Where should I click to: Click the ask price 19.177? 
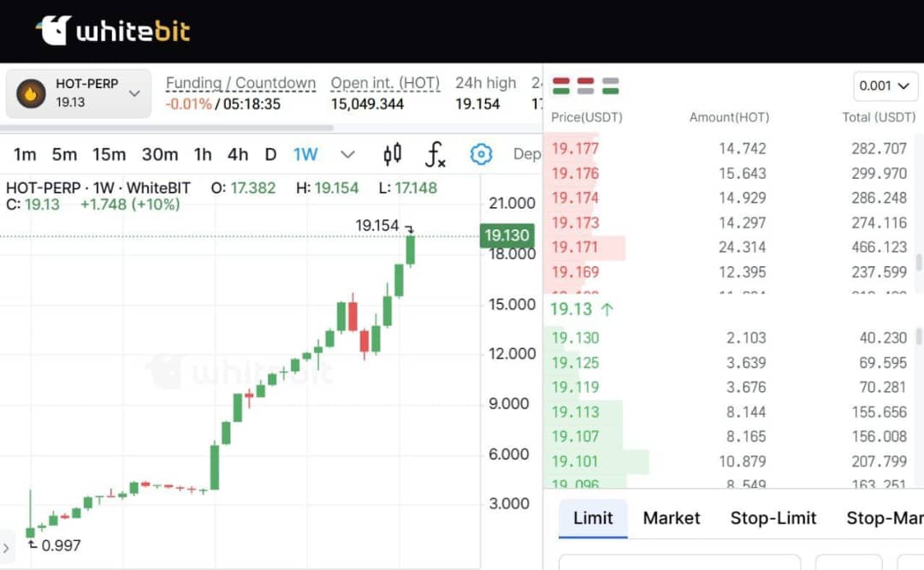point(575,149)
